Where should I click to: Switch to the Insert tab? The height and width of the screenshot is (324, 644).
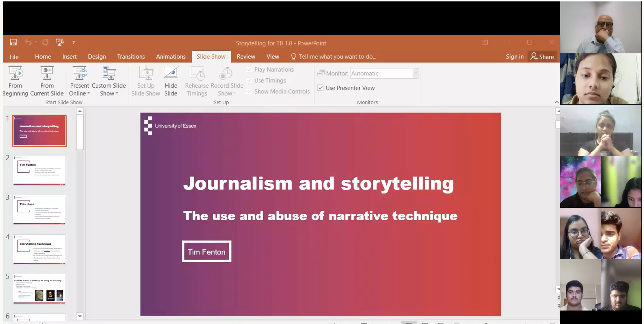(x=69, y=56)
